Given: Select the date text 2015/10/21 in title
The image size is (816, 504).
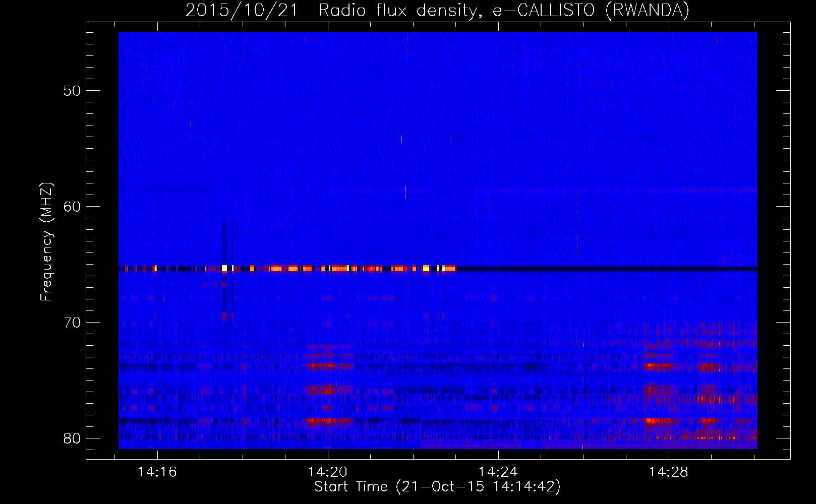Looking at the screenshot, I should click(x=242, y=10).
